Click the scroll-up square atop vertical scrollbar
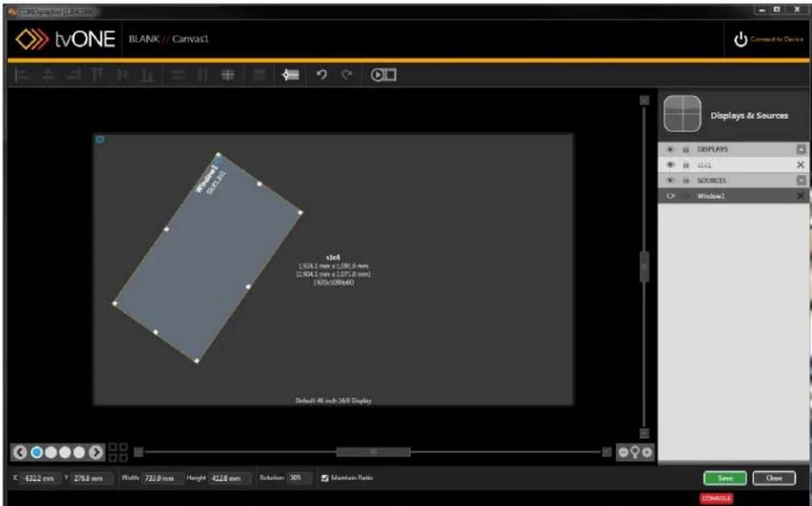This screenshot has width=812, height=506. click(644, 100)
